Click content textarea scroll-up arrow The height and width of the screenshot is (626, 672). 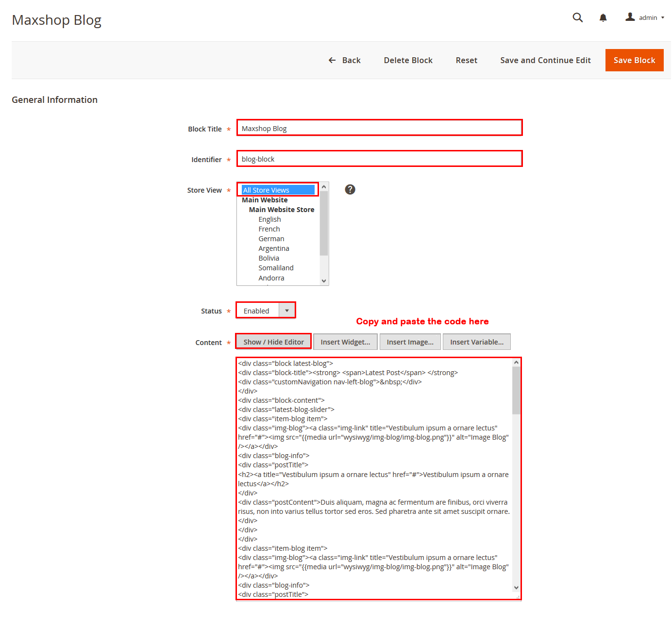click(x=516, y=362)
